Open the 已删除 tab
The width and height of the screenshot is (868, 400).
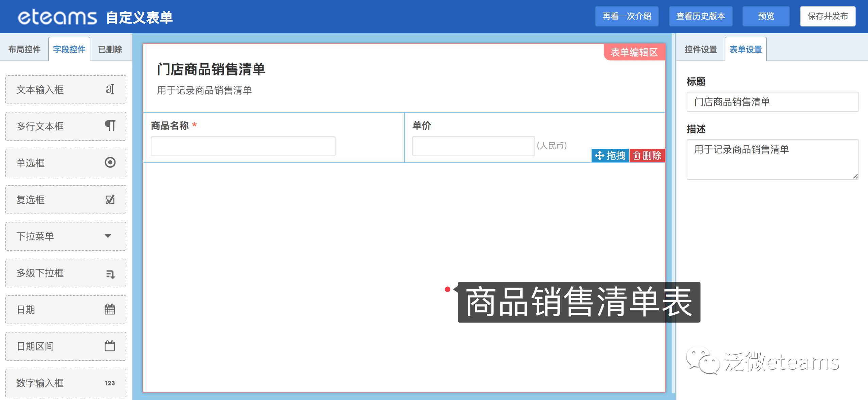click(110, 50)
